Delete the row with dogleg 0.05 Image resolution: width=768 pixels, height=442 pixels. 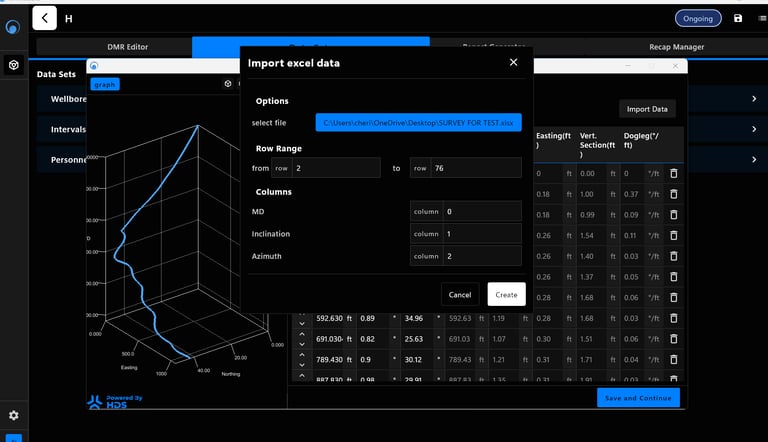pyautogui.click(x=674, y=277)
